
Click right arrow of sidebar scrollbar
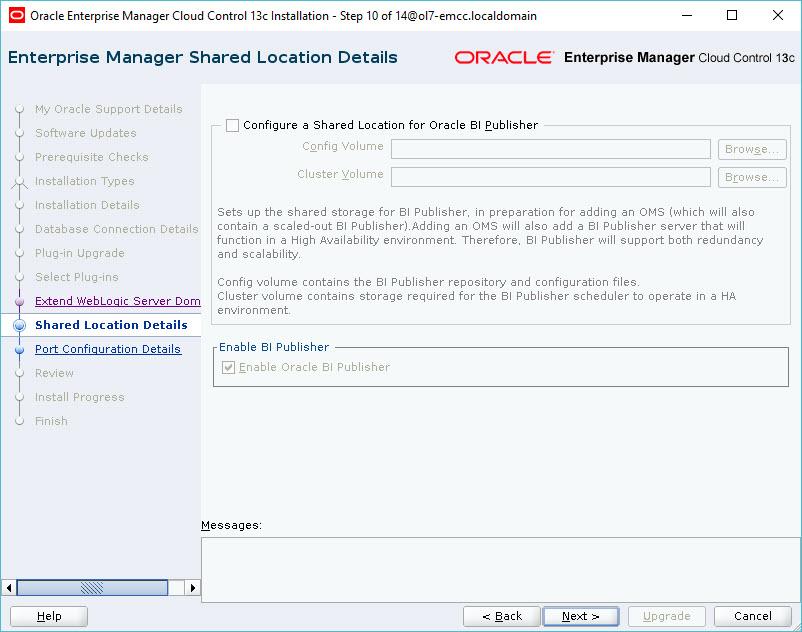(192, 588)
